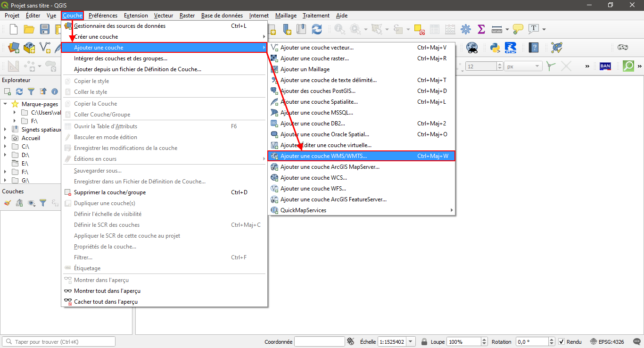Open the field calculator abacus icon
Image resolution: width=644 pixels, height=348 pixels.
pyautogui.click(x=450, y=29)
